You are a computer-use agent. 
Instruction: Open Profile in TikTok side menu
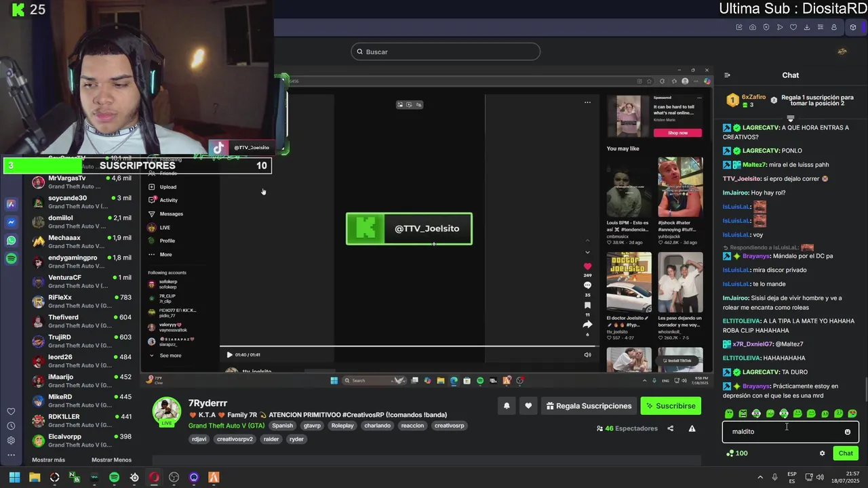pos(161,241)
